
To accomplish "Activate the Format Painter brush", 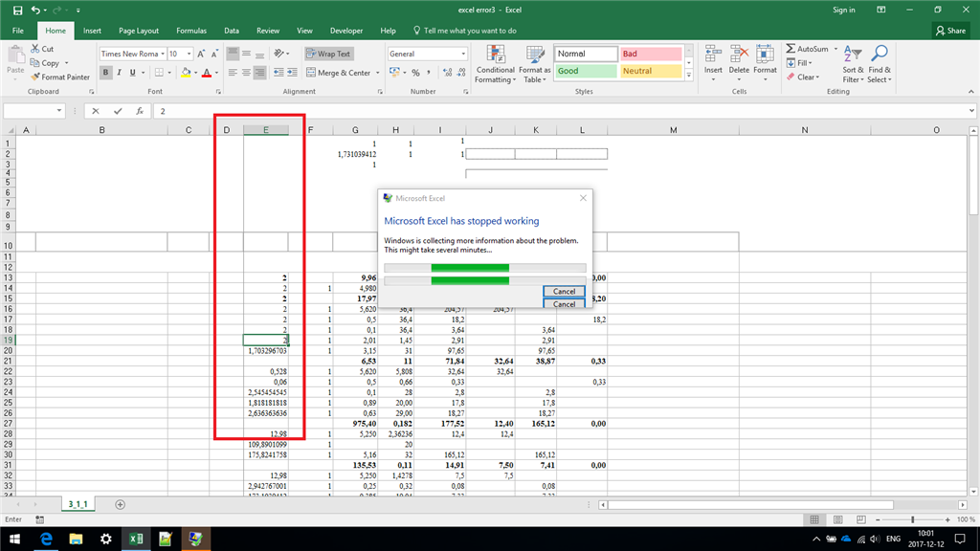I will tap(60, 77).
